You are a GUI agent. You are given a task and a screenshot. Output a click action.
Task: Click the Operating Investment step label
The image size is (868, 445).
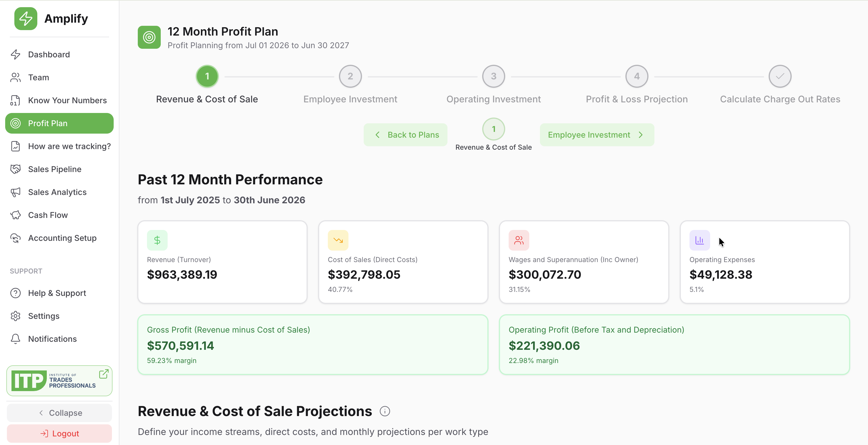click(x=494, y=99)
